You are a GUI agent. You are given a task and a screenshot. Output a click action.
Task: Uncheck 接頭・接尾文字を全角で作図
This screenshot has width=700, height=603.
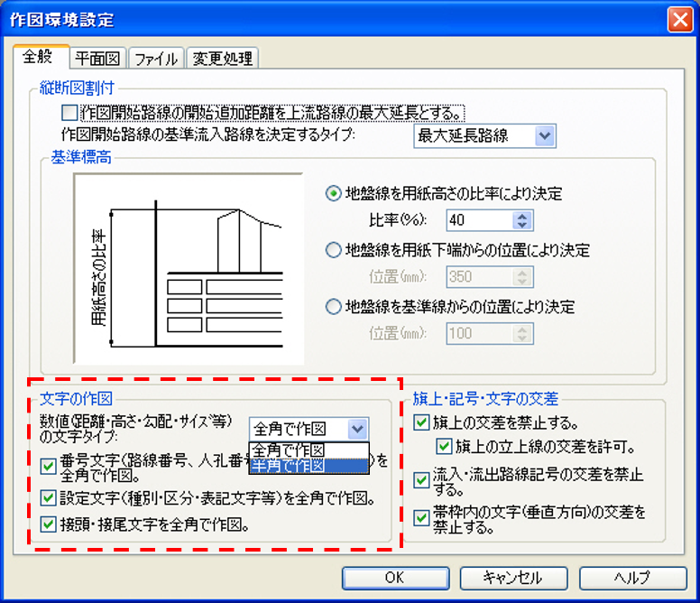[49, 524]
